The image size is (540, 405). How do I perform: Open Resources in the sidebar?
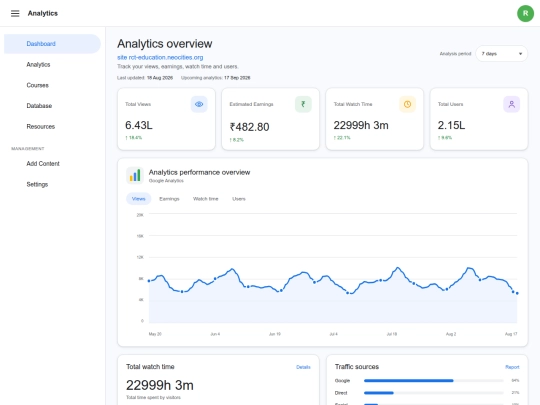click(x=52, y=126)
